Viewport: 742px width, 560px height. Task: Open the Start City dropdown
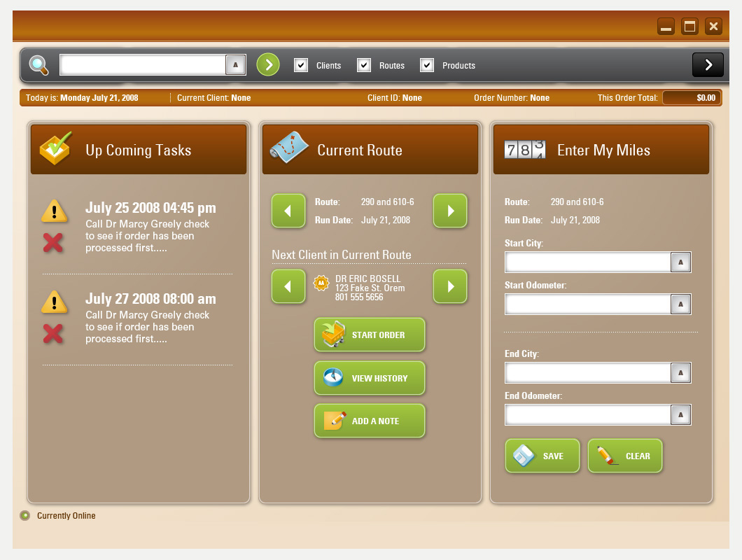coord(680,262)
